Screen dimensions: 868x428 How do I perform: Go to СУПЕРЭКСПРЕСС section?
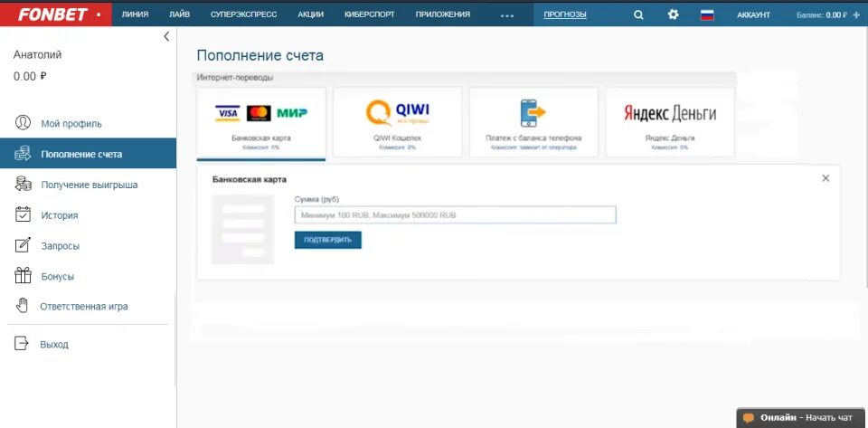point(243,15)
